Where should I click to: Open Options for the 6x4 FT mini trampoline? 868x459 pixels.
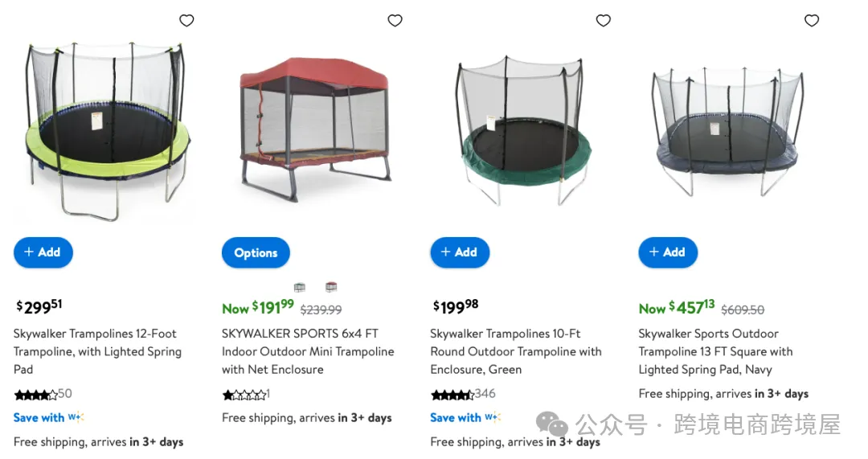coord(256,253)
